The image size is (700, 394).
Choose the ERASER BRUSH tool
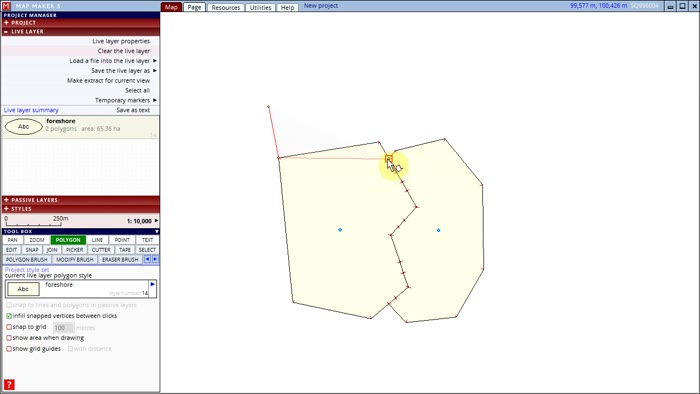point(120,260)
